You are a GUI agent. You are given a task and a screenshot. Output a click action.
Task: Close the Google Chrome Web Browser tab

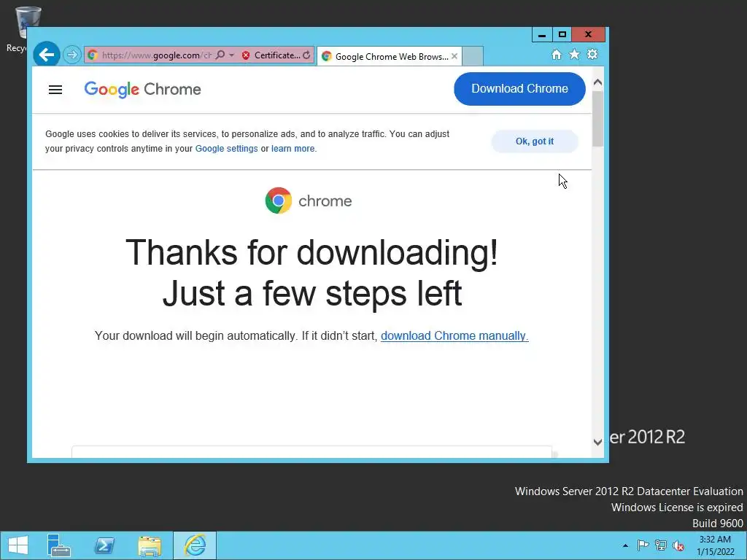454,56
